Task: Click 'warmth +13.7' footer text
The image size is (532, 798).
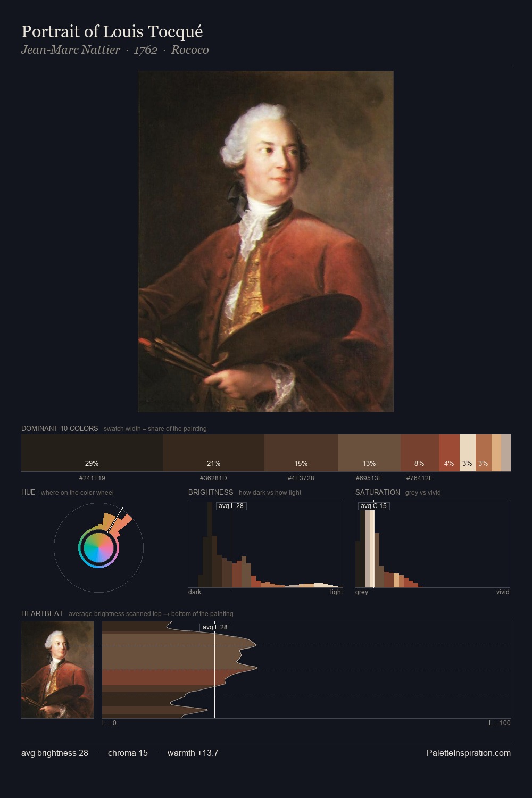Action: [x=193, y=753]
